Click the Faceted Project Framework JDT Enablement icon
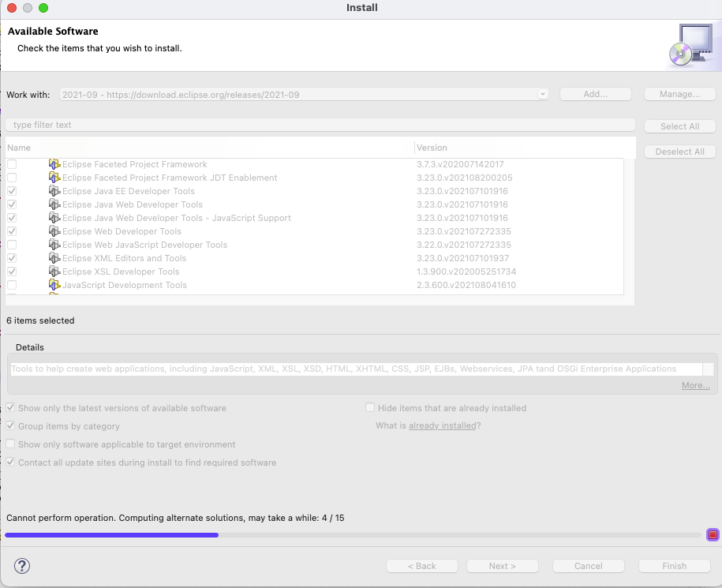The image size is (722, 588). [54, 178]
